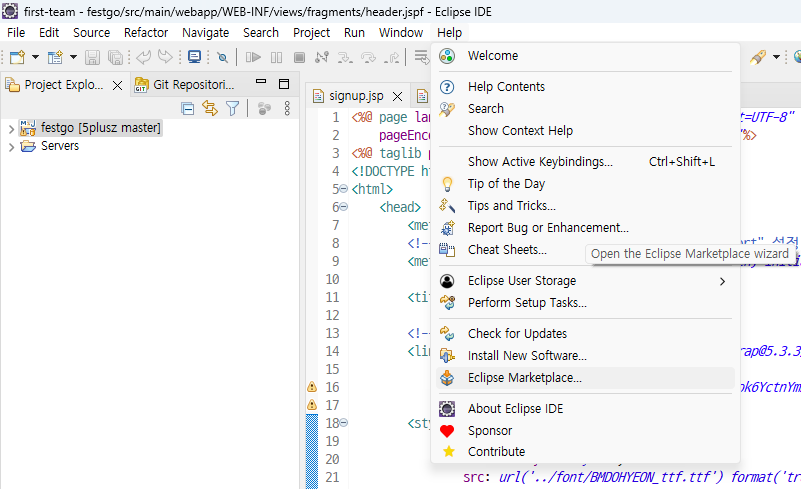Click the filter icon in Project Explorer
The height and width of the screenshot is (489, 801).
[232, 108]
